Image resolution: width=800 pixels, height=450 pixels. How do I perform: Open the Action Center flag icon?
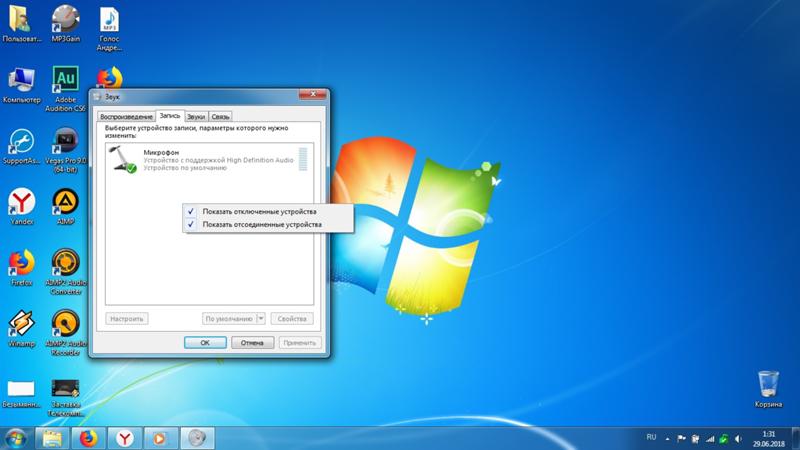(681, 438)
